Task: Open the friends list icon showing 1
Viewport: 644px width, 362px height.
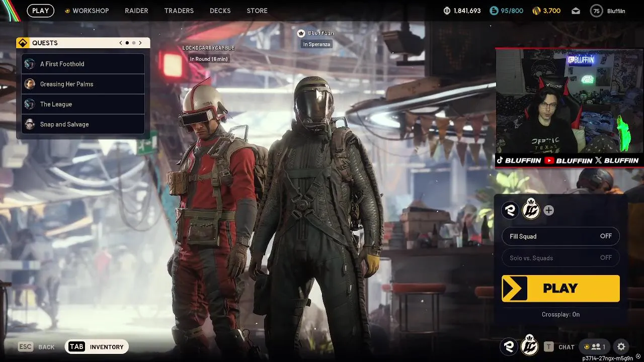Action: coord(594,346)
